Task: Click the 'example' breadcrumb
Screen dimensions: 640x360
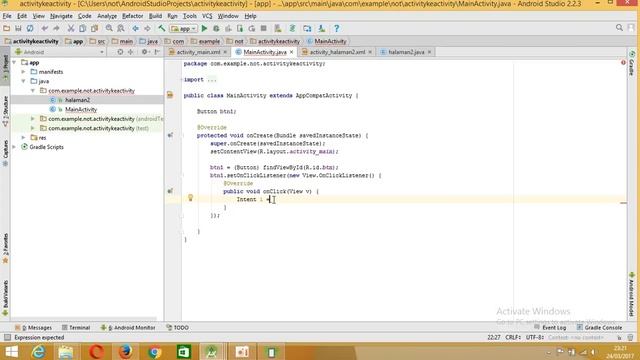Action: [x=206, y=41]
